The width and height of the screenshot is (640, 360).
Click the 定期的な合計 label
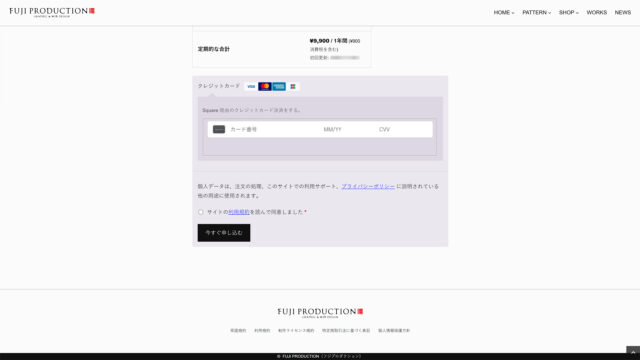pyautogui.click(x=213, y=49)
